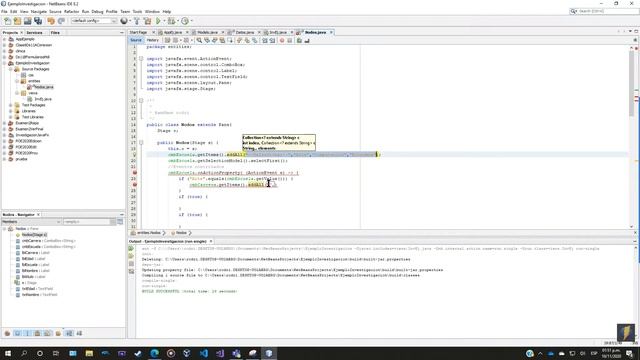Viewport: 640px width, 360px height.
Task: Click the Debug Project toolbar icon
Action: click(171, 21)
